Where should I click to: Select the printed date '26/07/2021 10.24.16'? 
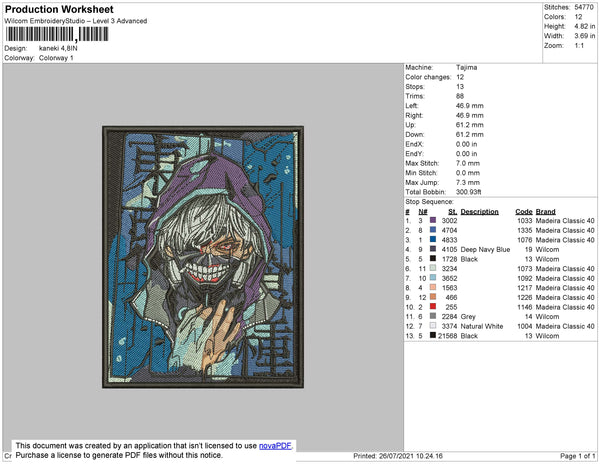click(x=411, y=456)
